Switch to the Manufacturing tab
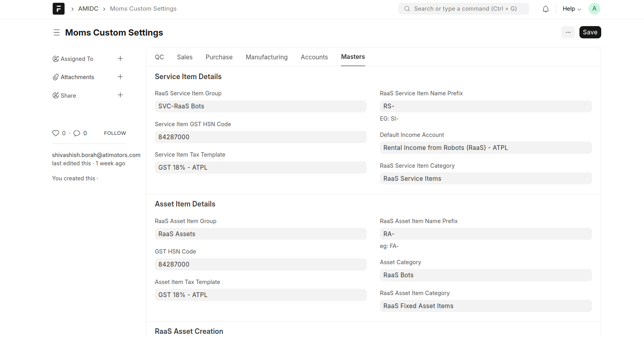Viewport: 644px width, 337px height. click(267, 57)
